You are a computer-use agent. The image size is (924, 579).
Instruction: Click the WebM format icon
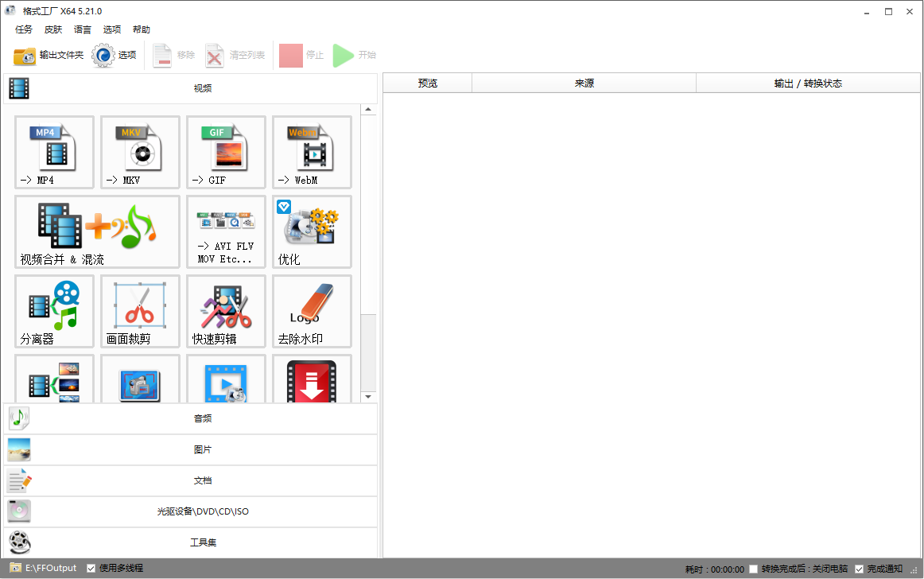(x=312, y=152)
